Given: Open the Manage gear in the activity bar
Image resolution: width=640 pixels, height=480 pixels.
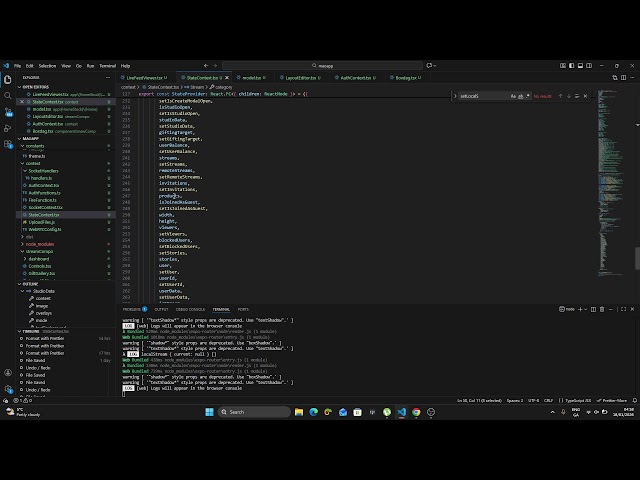Looking at the screenshot, I should [8, 389].
